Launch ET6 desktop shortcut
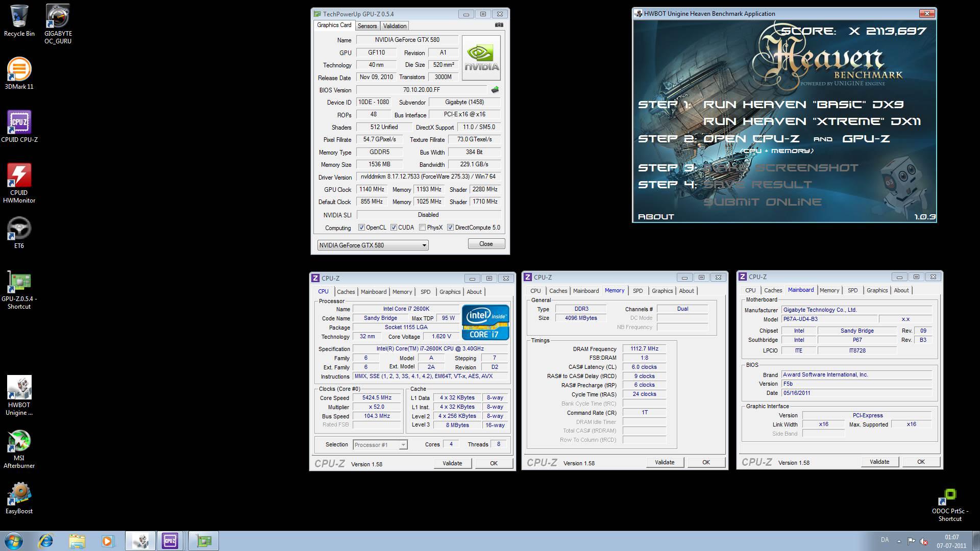980x551 pixels. [x=19, y=233]
